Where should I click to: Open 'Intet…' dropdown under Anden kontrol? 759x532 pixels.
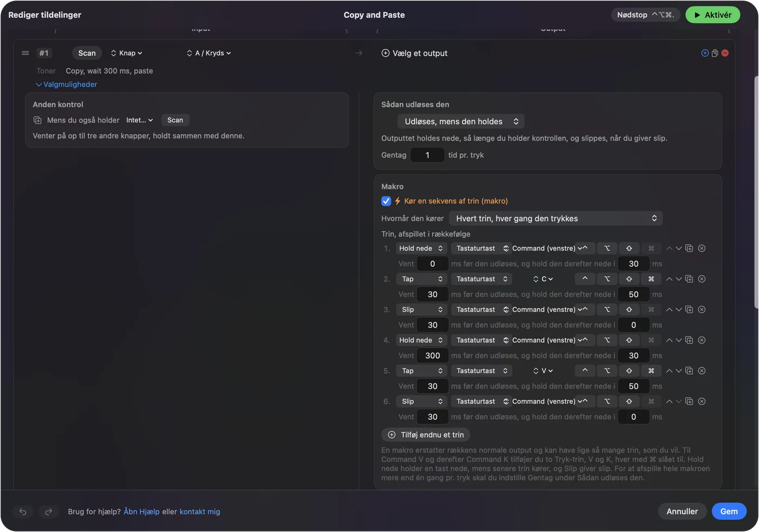pos(139,120)
